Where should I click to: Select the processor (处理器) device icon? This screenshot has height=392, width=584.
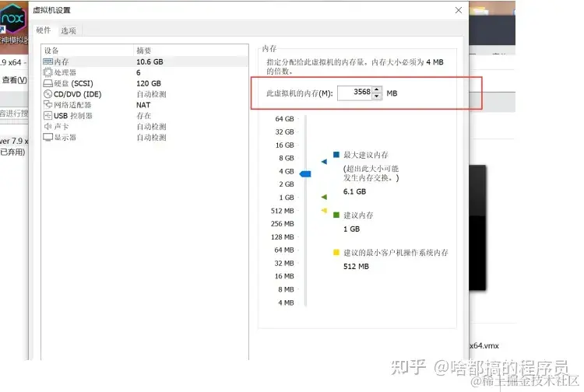tap(48, 72)
